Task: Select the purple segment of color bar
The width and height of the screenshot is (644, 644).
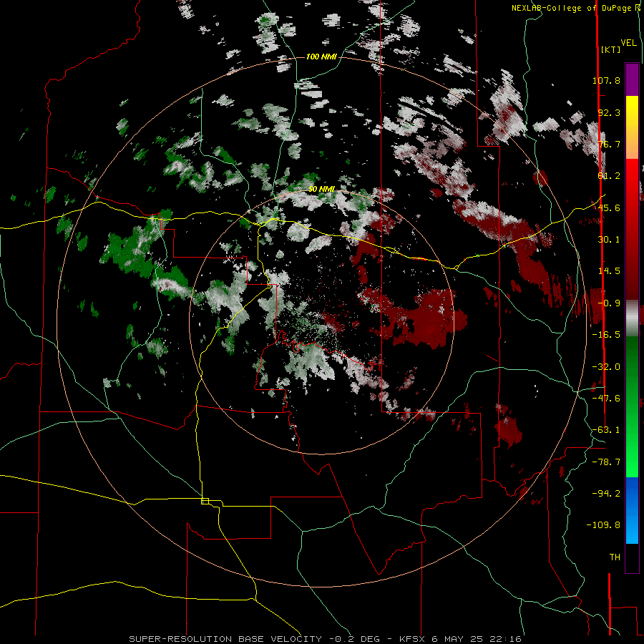Action: 632,79
